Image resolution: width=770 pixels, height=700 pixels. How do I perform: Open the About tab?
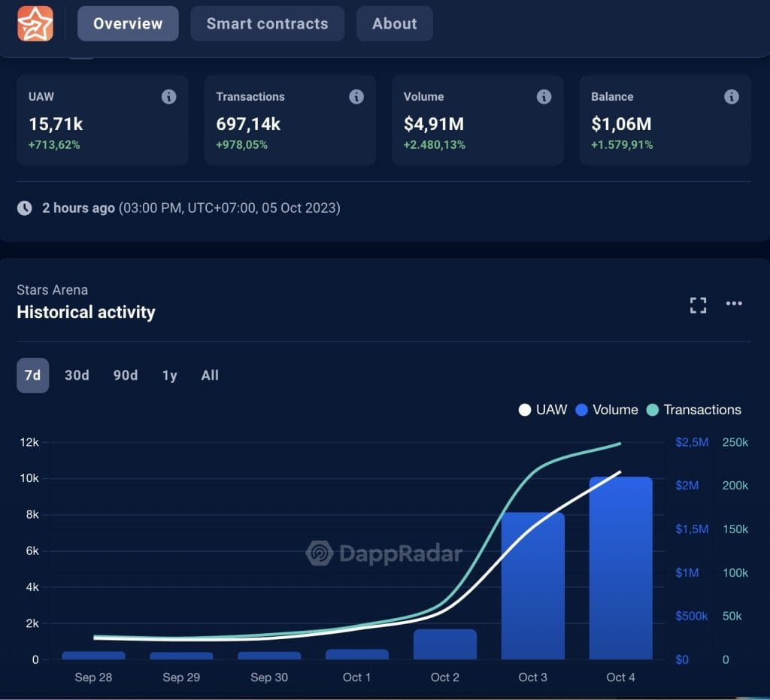394,23
